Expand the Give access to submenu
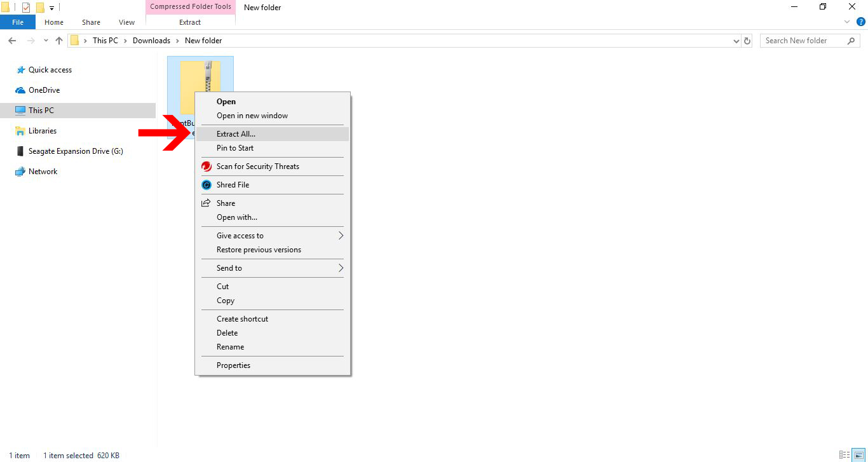This screenshot has height=462, width=868. 273,236
